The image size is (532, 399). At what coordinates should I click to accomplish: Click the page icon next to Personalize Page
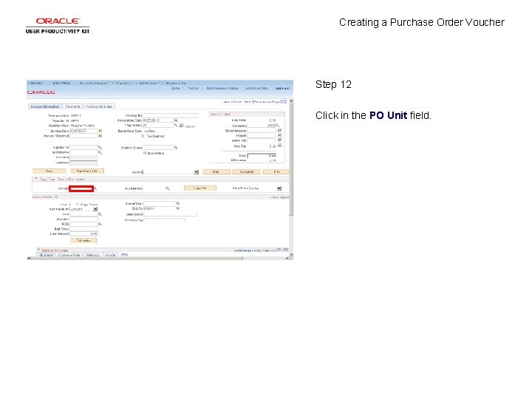click(284, 101)
